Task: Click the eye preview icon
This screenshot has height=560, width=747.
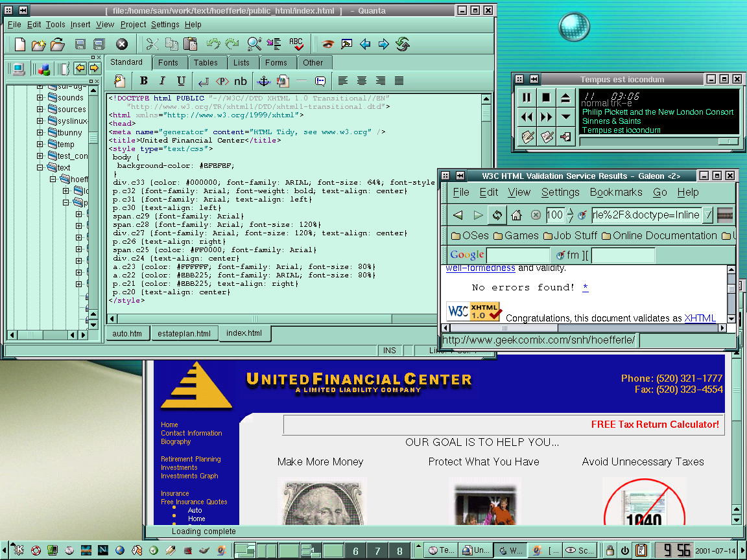Action: [327, 44]
